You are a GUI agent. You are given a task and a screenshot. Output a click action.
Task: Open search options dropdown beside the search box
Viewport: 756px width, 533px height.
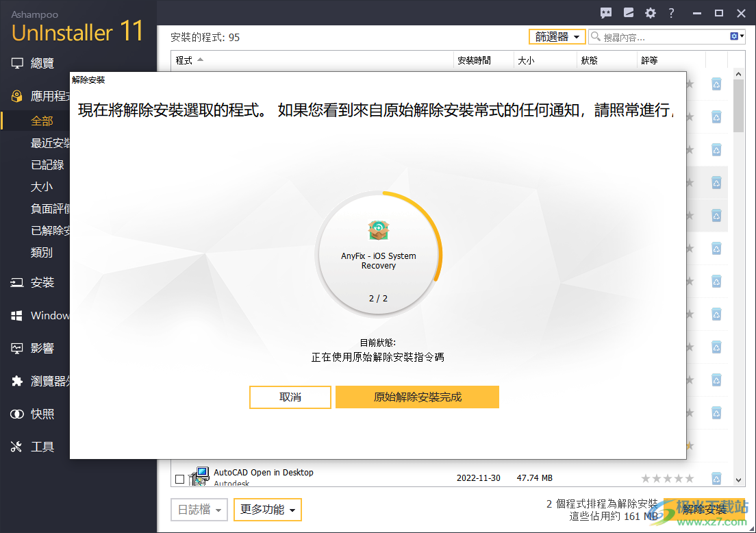[738, 36]
